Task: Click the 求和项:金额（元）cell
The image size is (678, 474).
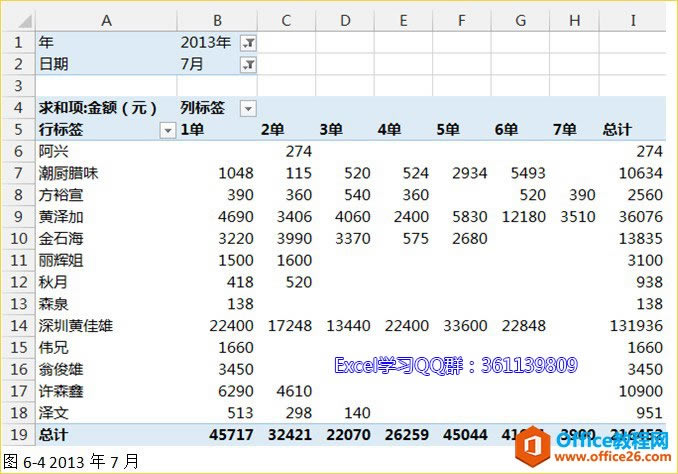Action: (106, 108)
